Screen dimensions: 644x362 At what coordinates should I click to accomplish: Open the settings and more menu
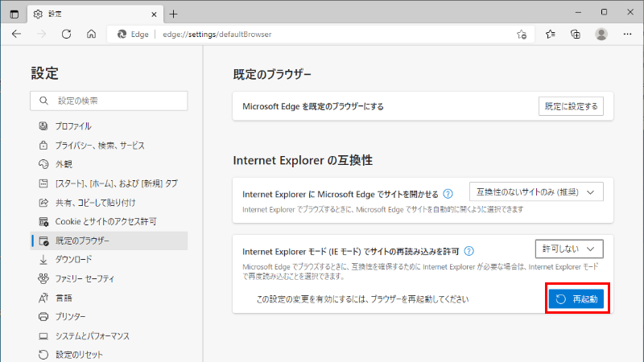tap(627, 34)
